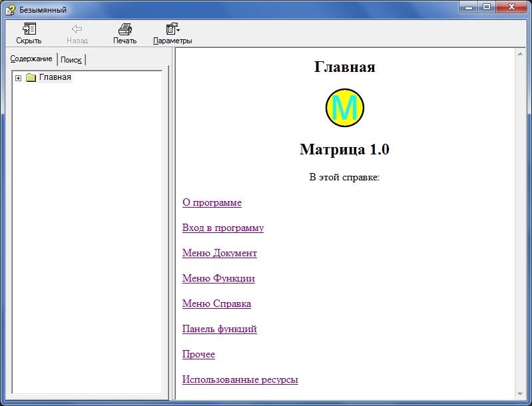Click the help icon in the title bar

pos(11,10)
